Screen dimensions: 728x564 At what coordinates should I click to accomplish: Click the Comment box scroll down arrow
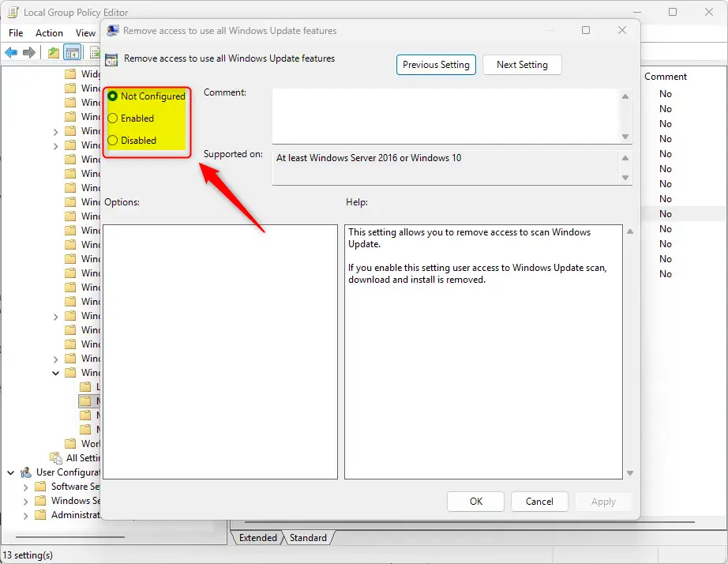point(625,137)
